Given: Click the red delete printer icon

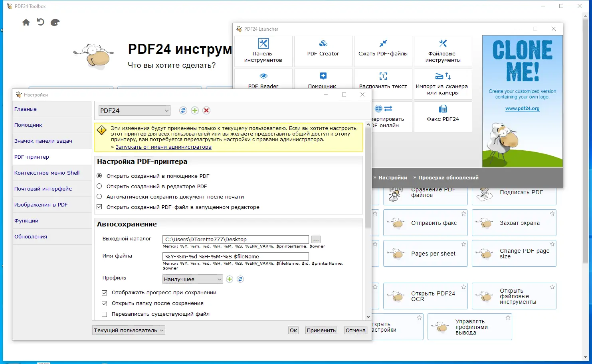Looking at the screenshot, I should [x=206, y=110].
